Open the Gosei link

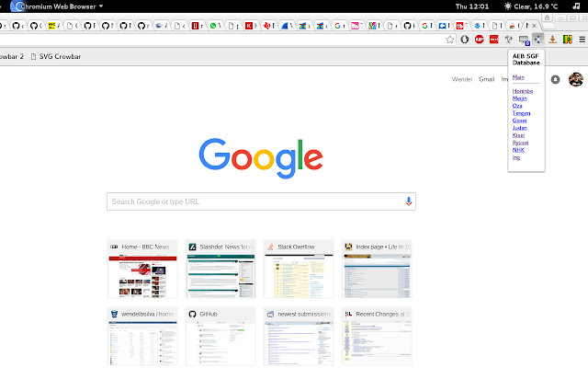[x=519, y=121]
